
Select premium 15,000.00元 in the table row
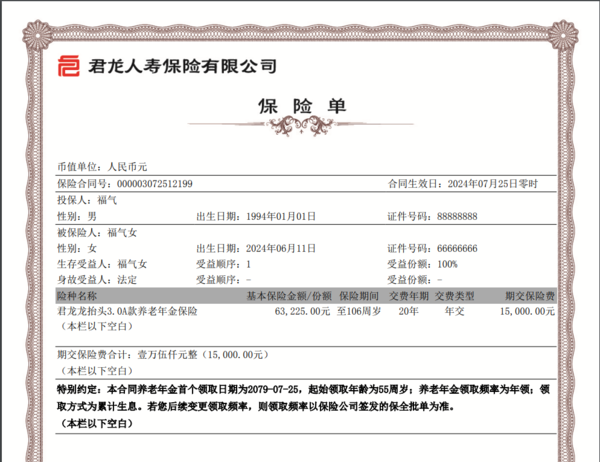527,312
